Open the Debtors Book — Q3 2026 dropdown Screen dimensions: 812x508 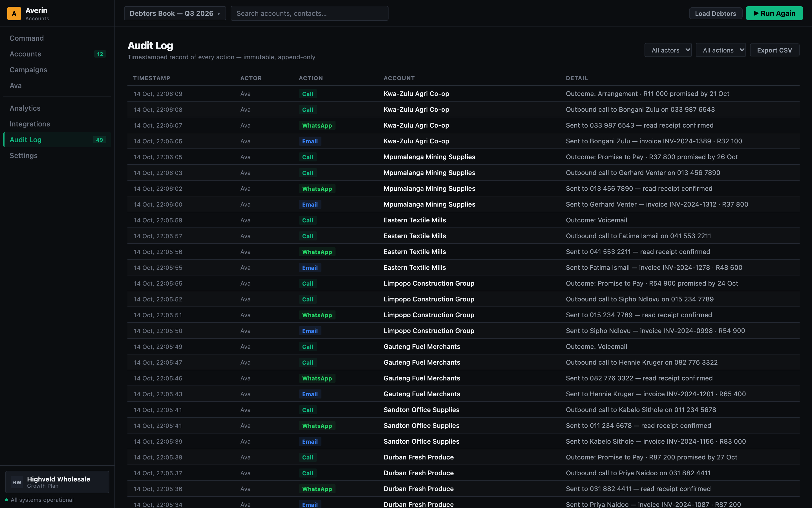[x=175, y=14]
